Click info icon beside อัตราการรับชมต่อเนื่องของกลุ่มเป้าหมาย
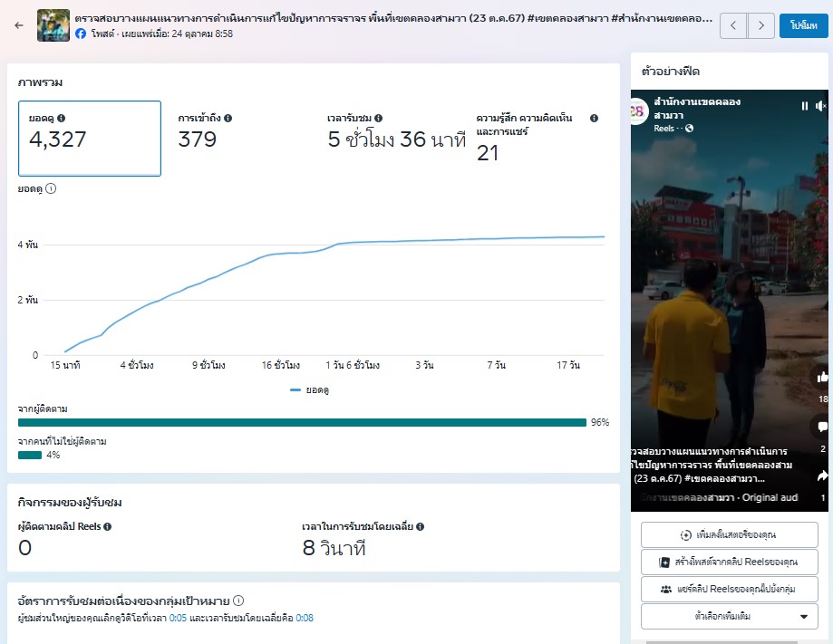The height and width of the screenshot is (644, 833). coord(238,601)
